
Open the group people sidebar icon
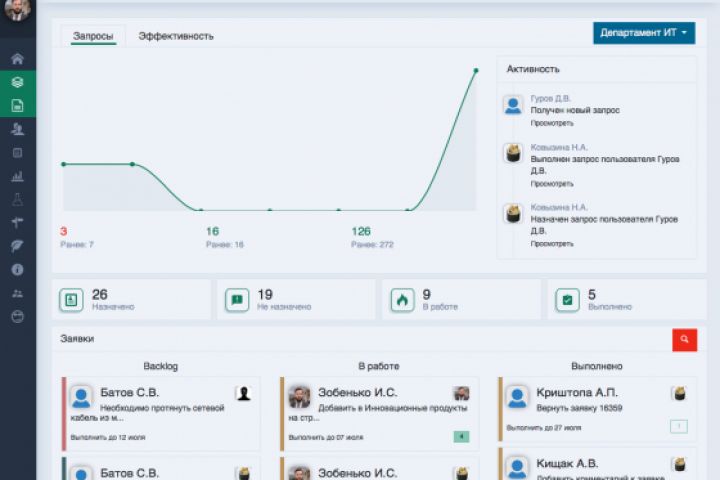tap(17, 293)
